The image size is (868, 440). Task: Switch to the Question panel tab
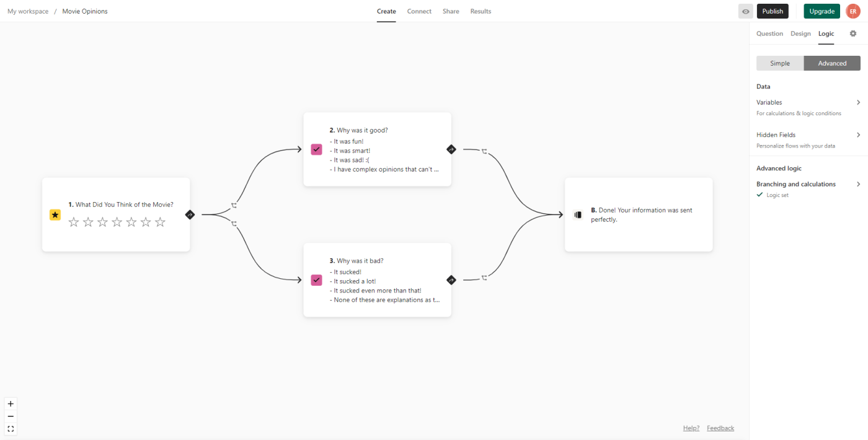coord(769,33)
